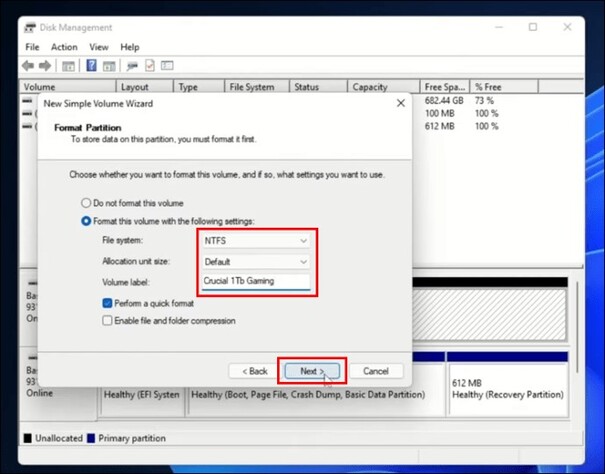Select 'Do not format this volume' option
The width and height of the screenshot is (605, 474).
86,203
